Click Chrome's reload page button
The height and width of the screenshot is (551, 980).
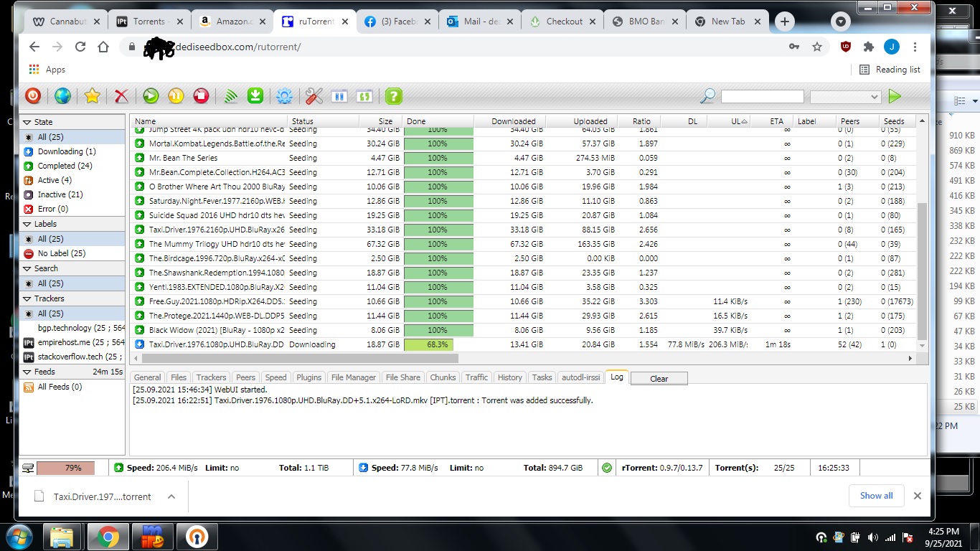(80, 47)
